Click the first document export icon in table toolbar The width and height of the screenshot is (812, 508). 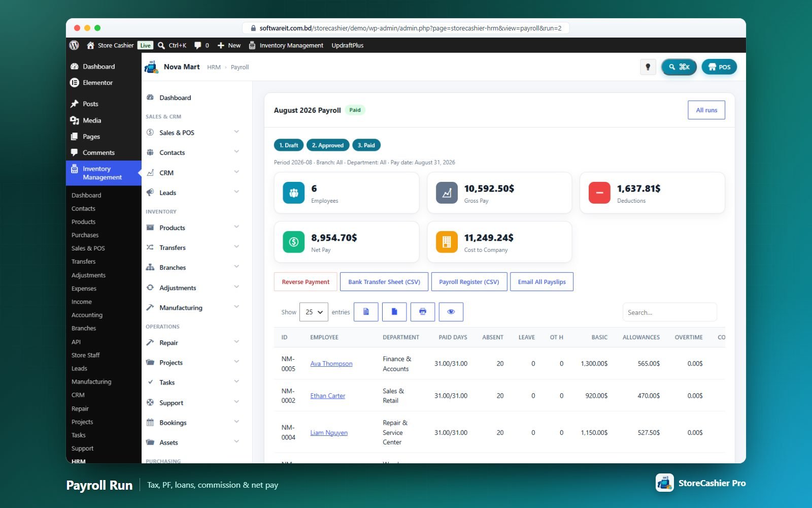tap(366, 312)
